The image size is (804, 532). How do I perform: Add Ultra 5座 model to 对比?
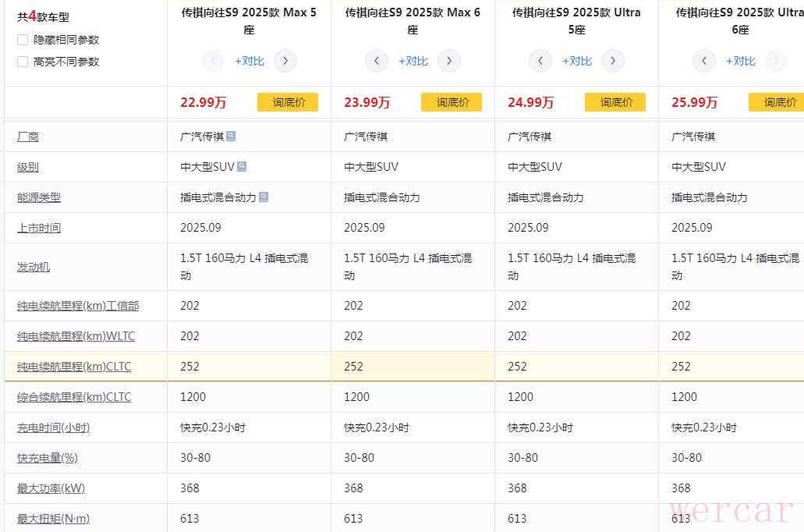pyautogui.click(x=576, y=61)
